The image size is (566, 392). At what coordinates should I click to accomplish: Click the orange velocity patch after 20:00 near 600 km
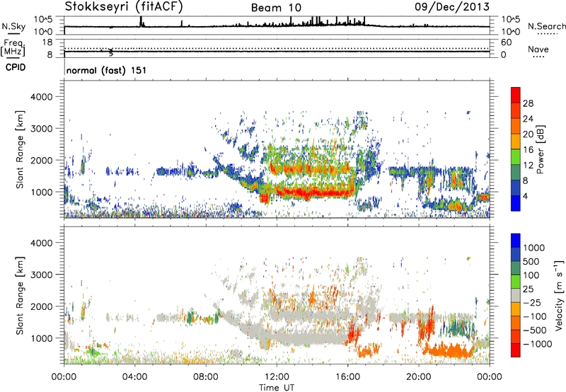click(x=449, y=351)
